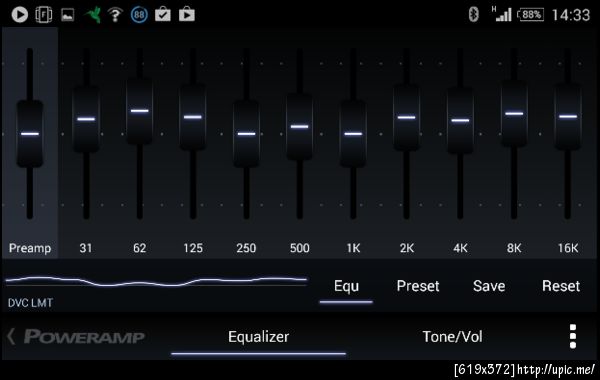Click the 31 Hz band slider knob
The image size is (600, 380).
(86, 119)
